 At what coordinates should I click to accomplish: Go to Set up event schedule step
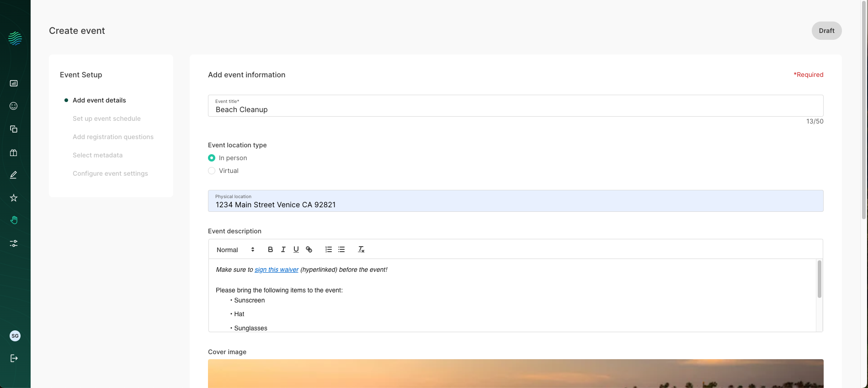click(107, 119)
